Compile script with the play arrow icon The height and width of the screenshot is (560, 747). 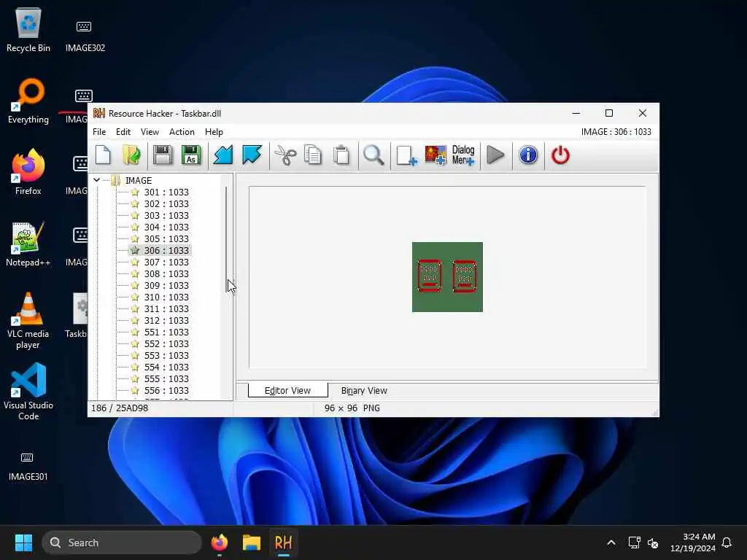coord(495,155)
